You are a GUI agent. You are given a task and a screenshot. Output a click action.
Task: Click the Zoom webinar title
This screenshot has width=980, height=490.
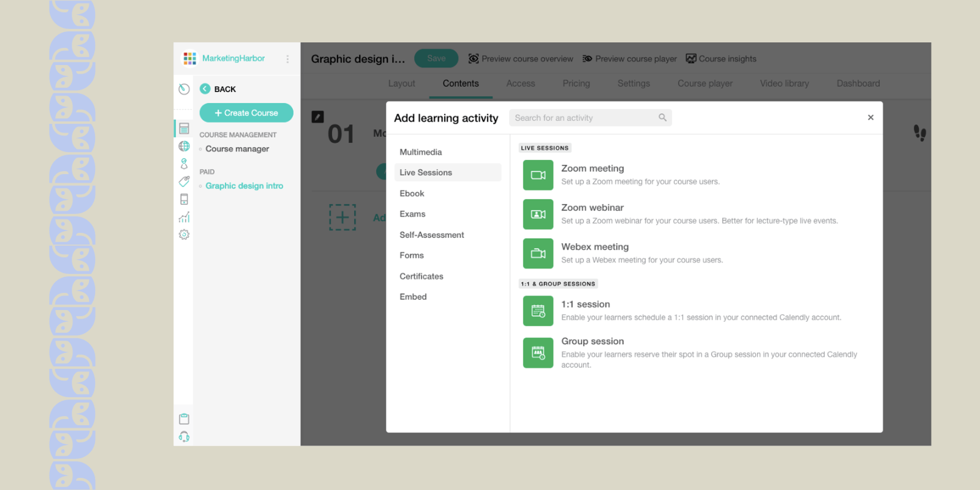[592, 207]
